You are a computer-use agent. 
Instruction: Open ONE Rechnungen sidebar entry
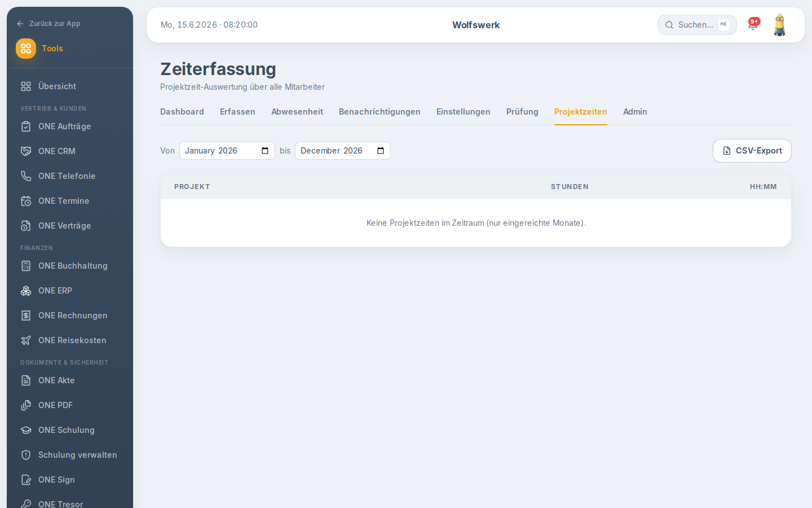70,316
